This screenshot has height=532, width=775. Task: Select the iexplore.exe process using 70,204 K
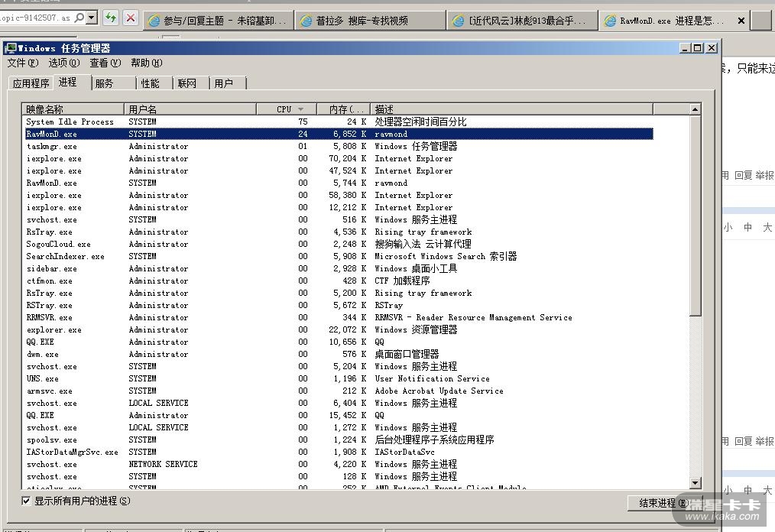tap(339, 159)
